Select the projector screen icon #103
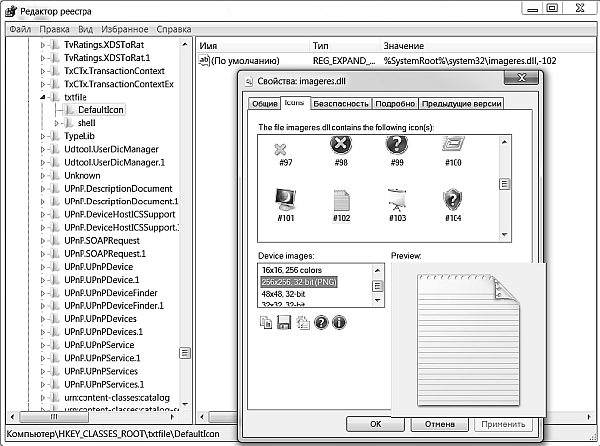600x446 pixels. coord(397,203)
